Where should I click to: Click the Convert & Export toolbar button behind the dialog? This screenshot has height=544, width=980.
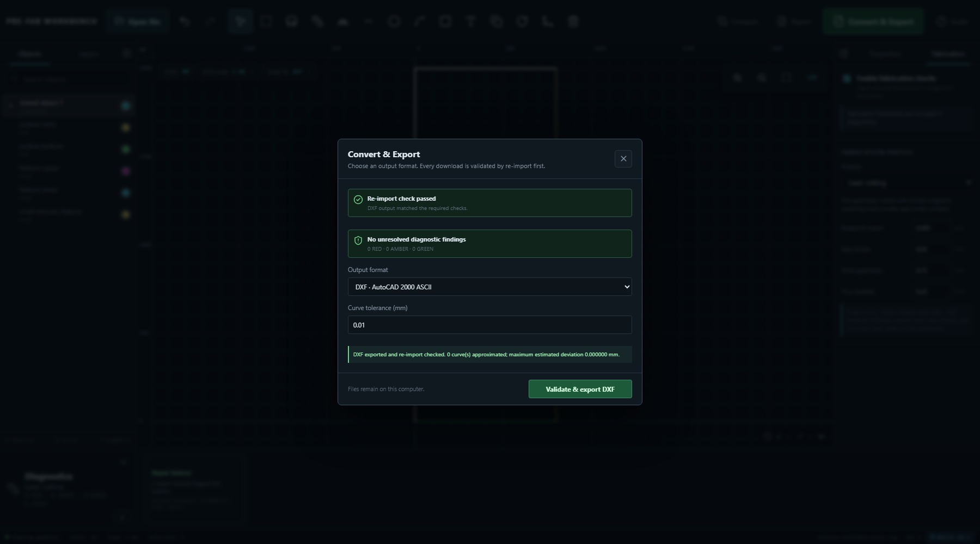click(x=873, y=22)
